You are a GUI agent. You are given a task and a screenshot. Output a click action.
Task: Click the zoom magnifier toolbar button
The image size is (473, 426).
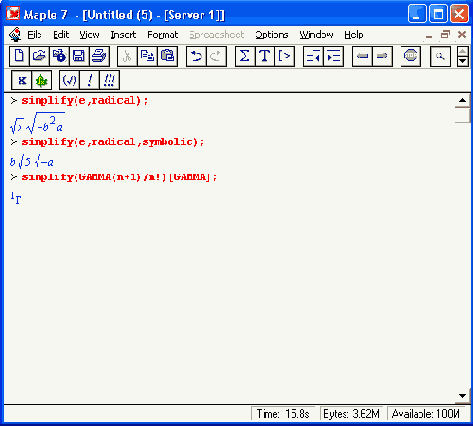(x=440, y=56)
